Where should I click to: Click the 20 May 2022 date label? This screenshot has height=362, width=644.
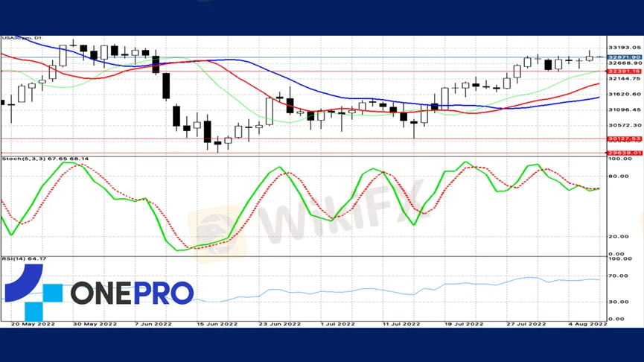(32, 324)
